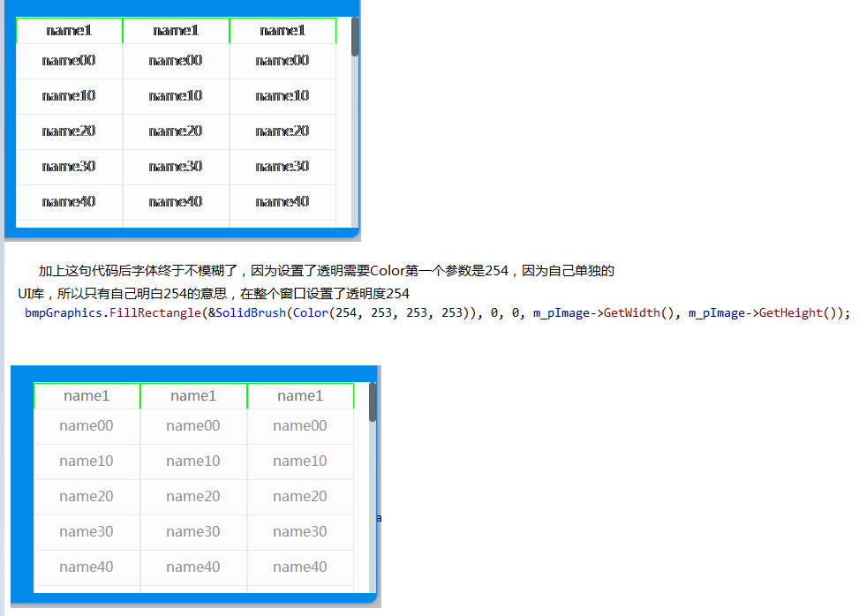This screenshot has height=616, width=859.
Task: Select name40 in last column of upper table
Action: [x=283, y=202]
